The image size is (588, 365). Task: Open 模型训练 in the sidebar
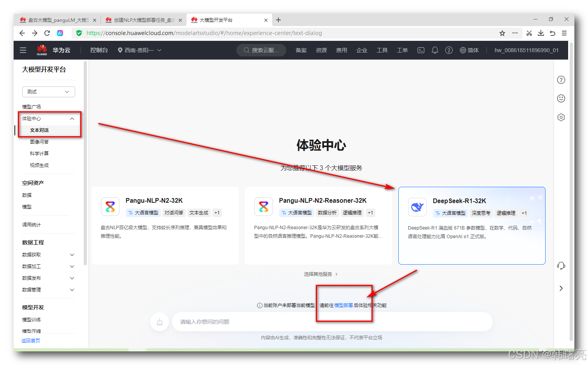[32, 320]
